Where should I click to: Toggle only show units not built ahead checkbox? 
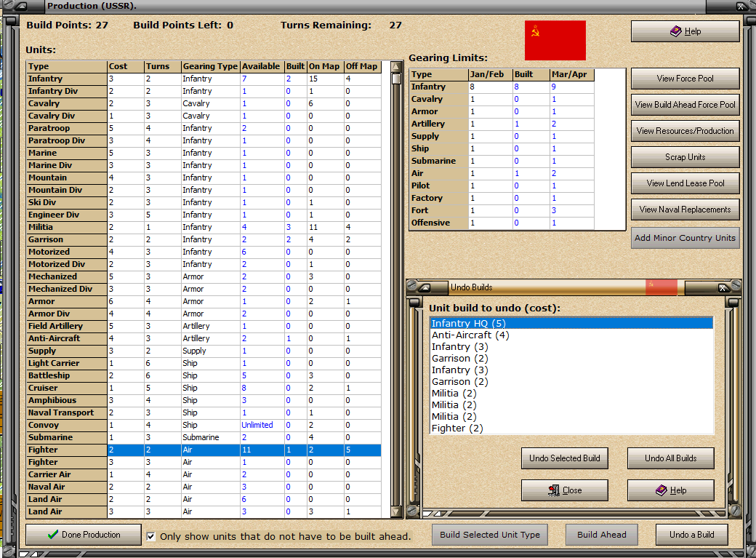[x=151, y=536]
